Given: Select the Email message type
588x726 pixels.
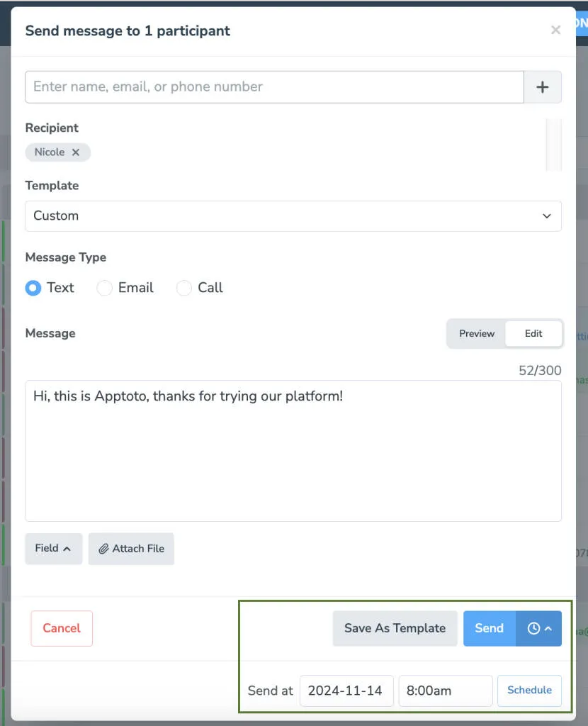Looking at the screenshot, I should (104, 288).
